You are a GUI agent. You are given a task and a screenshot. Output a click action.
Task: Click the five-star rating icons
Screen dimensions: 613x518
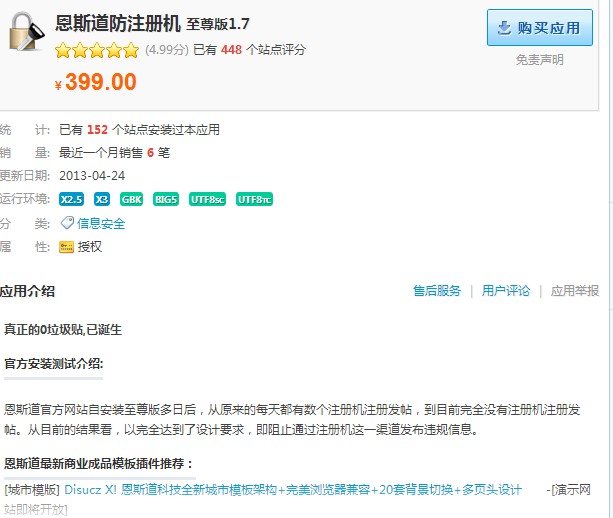97,50
